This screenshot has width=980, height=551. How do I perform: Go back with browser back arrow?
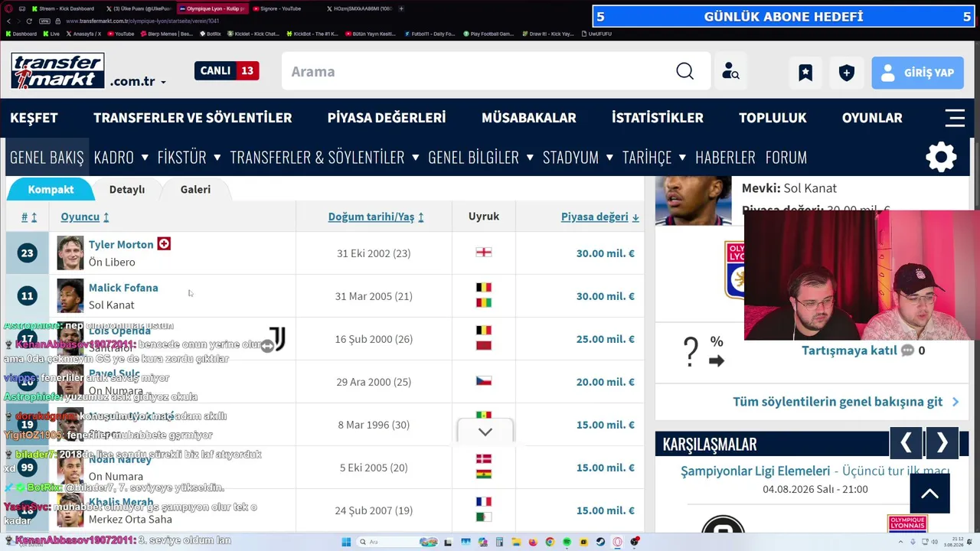(8, 21)
